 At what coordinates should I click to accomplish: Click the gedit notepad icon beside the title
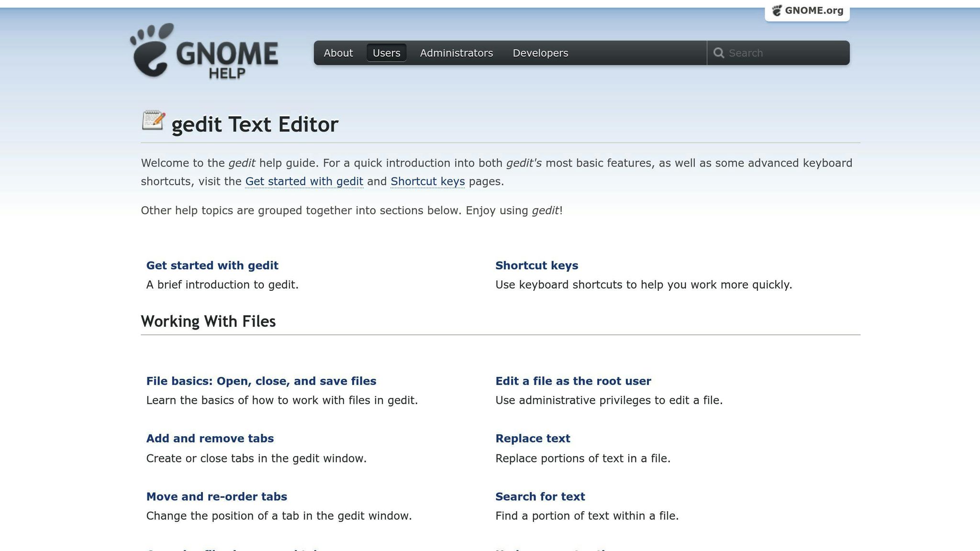[x=154, y=121]
